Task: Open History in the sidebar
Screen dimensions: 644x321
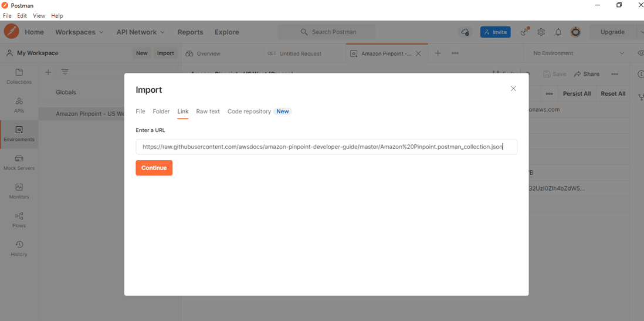Action: click(x=19, y=249)
